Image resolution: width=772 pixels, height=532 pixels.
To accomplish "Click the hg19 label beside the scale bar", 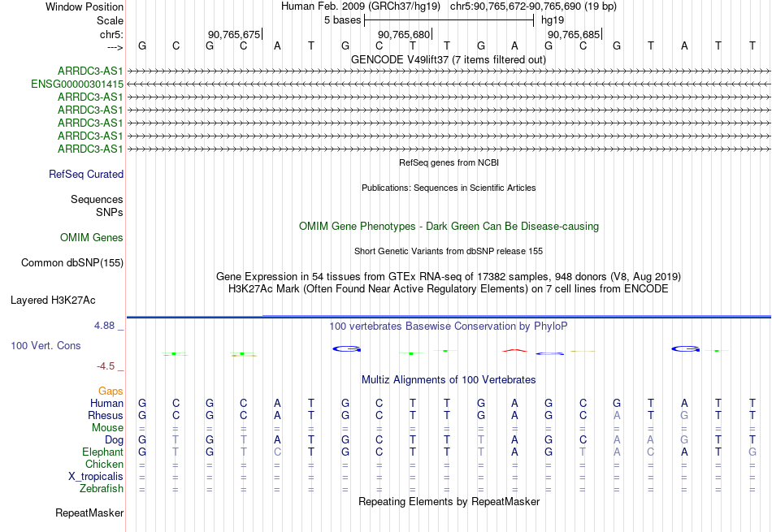I will [553, 20].
